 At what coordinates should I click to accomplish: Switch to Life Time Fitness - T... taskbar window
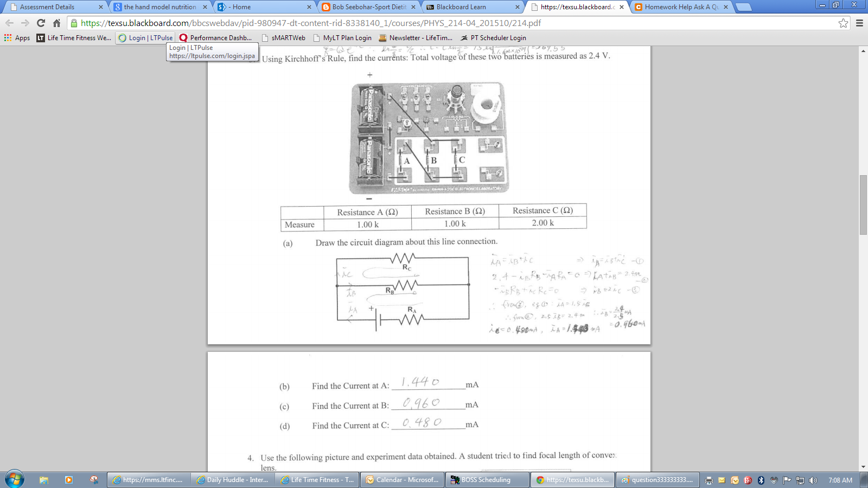click(318, 480)
